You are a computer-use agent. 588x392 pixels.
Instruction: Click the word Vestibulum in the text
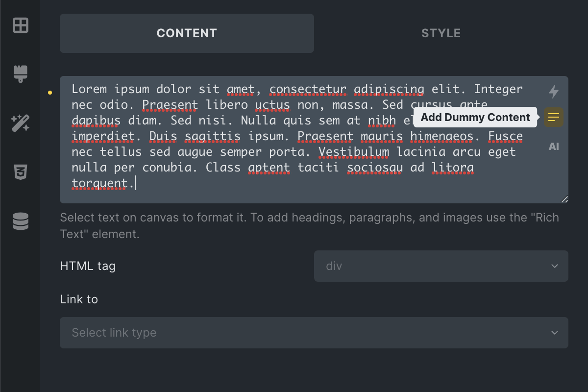tap(354, 152)
